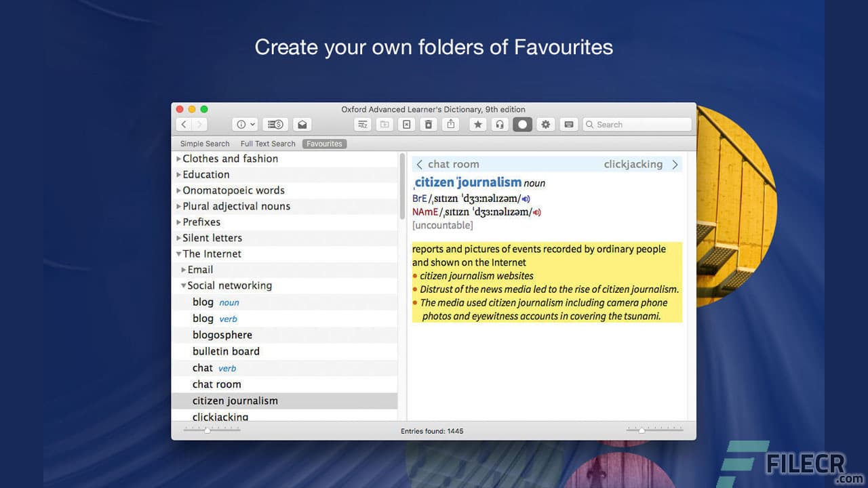The height and width of the screenshot is (488, 868).
Task: Toggle the dark circle toolbar button
Action: [522, 125]
